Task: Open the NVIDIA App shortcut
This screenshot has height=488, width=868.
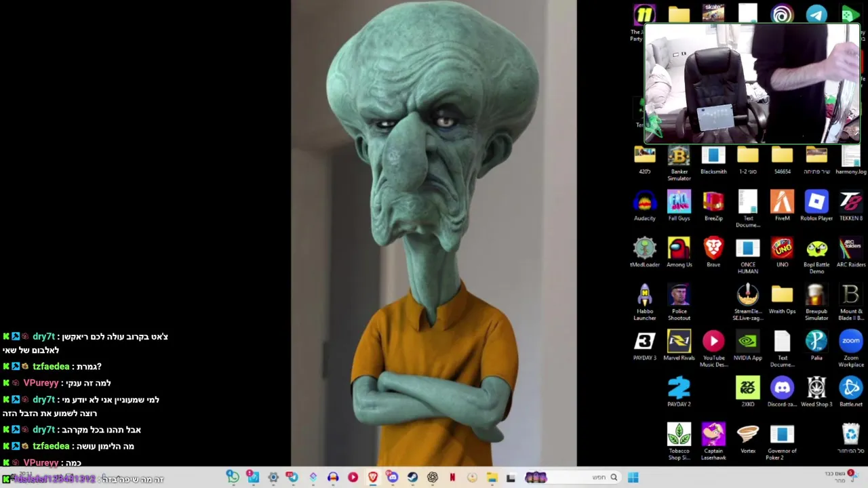Action: tap(748, 346)
